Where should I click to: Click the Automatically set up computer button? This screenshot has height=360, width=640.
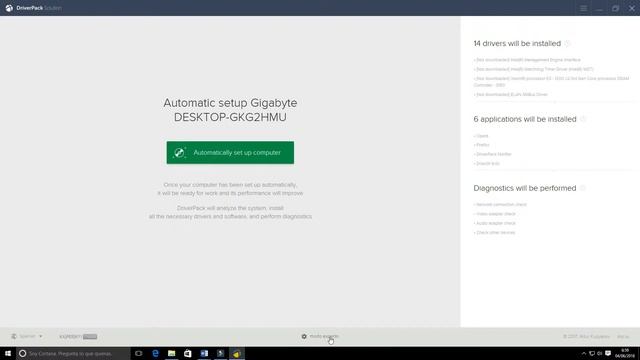pos(230,153)
